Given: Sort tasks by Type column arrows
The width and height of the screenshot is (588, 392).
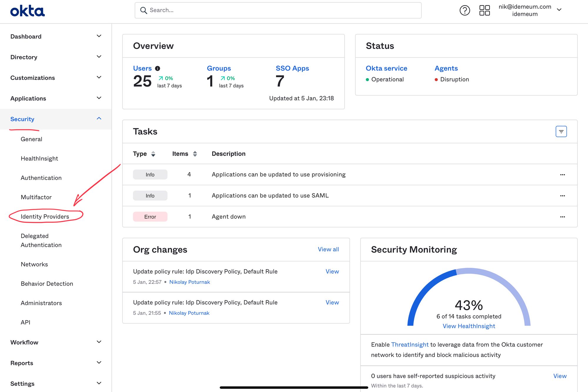Looking at the screenshot, I should pos(153,154).
